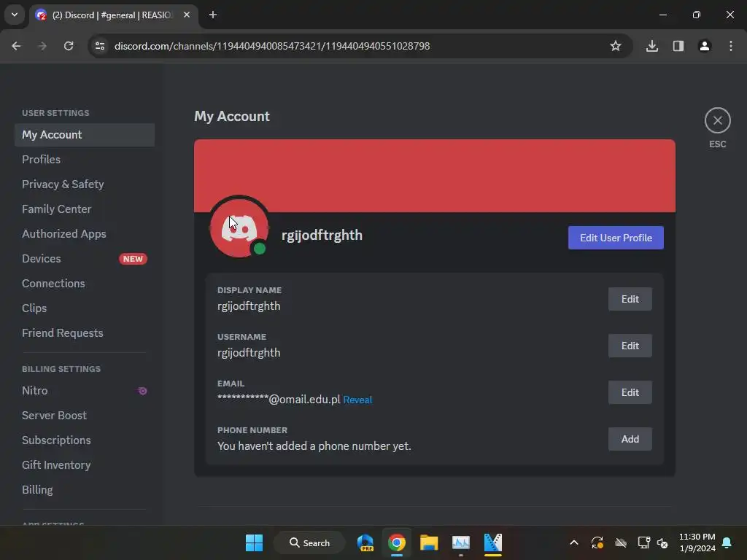747x560 pixels.
Task: Click the green online status indicator
Action: [x=260, y=249]
